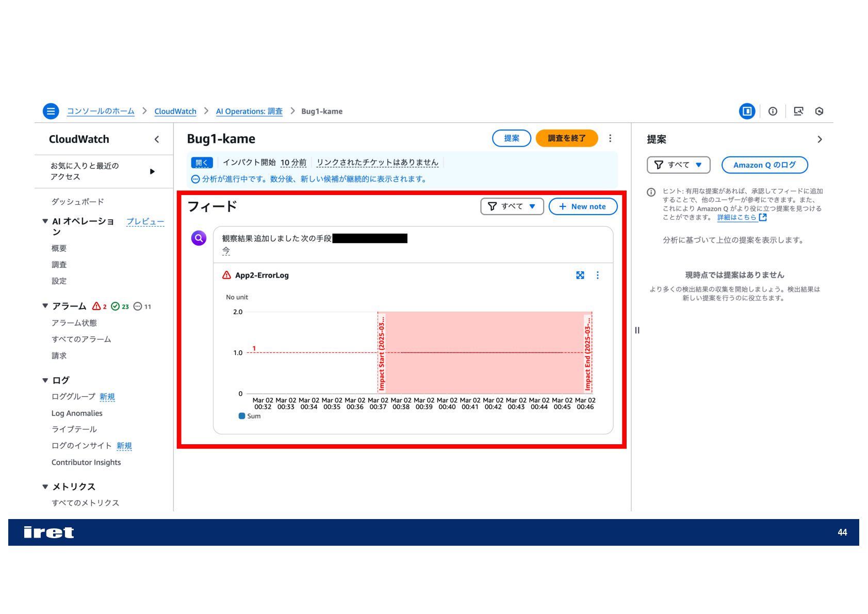Image resolution: width=868 pixels, height=614 pixels.
Task: Open ライブテール in the sidebar
Action: point(74,429)
